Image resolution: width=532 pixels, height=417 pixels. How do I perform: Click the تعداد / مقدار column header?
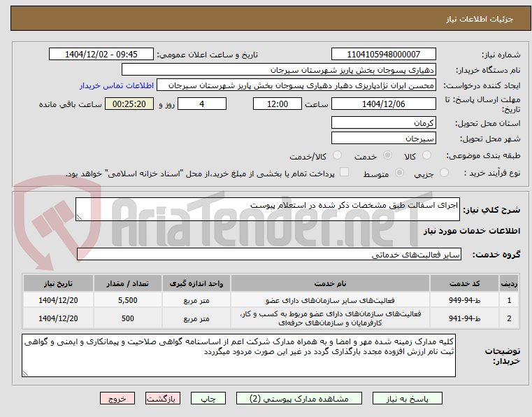tap(127, 283)
